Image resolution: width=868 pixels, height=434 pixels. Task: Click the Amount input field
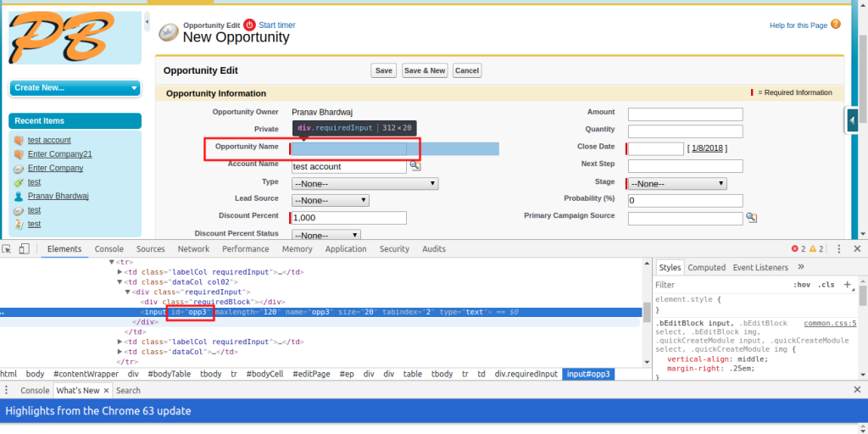point(685,114)
